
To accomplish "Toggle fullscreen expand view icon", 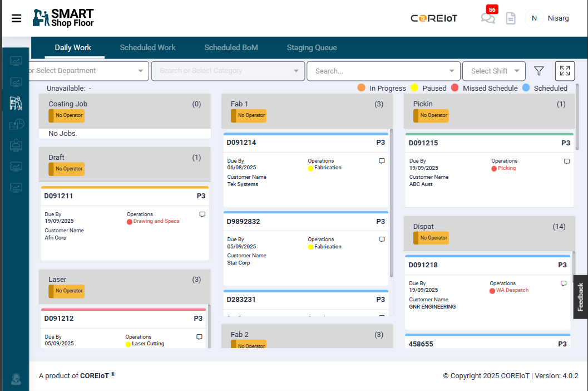I will 565,71.
